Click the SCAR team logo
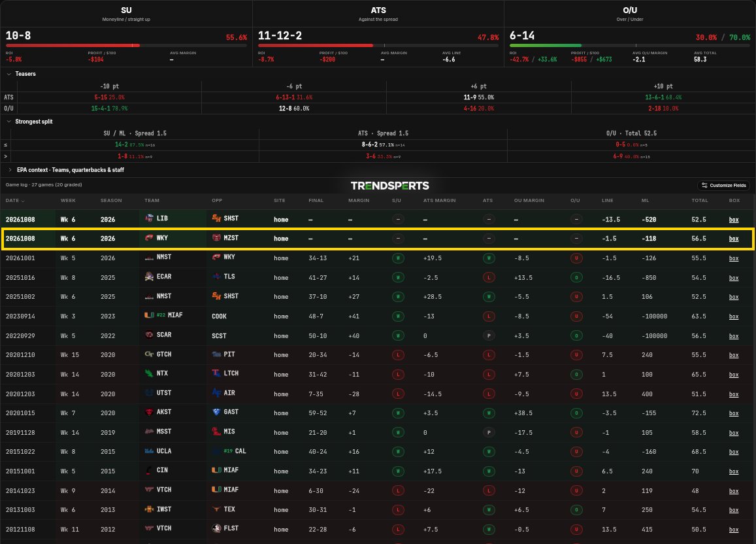 150,335
